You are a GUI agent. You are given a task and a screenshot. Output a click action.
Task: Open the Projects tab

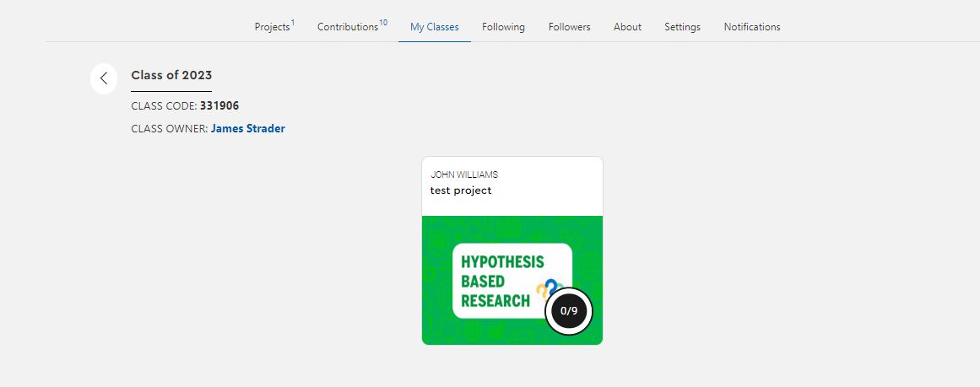tap(273, 27)
